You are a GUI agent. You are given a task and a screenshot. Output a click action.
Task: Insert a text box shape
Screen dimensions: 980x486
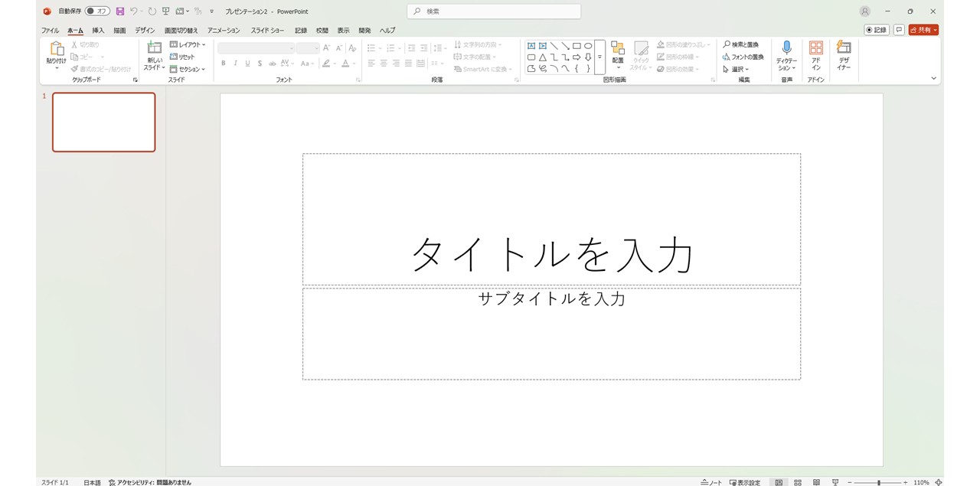click(531, 46)
